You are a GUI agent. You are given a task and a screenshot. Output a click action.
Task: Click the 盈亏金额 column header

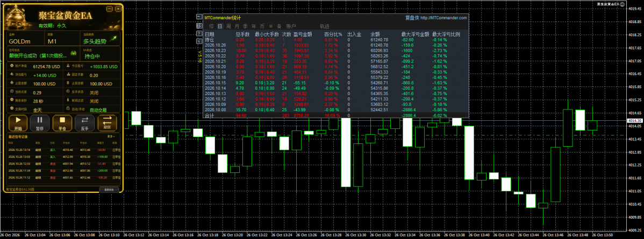click(x=303, y=34)
